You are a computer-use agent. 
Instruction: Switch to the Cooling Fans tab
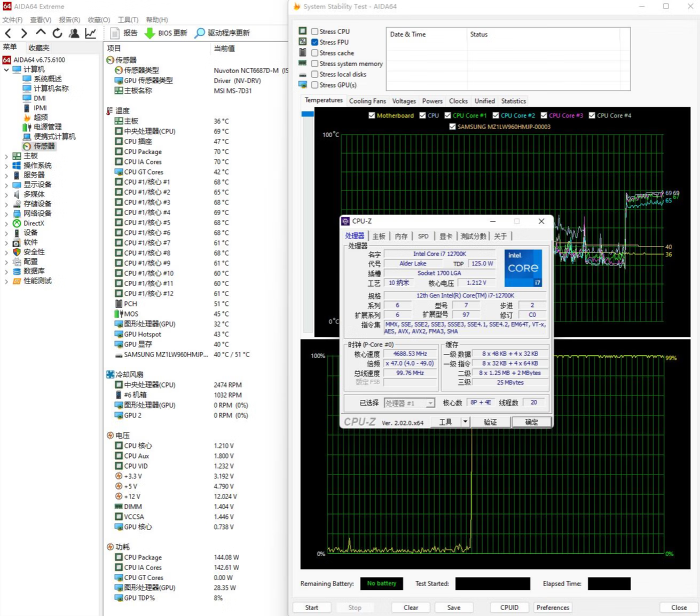[x=367, y=101]
